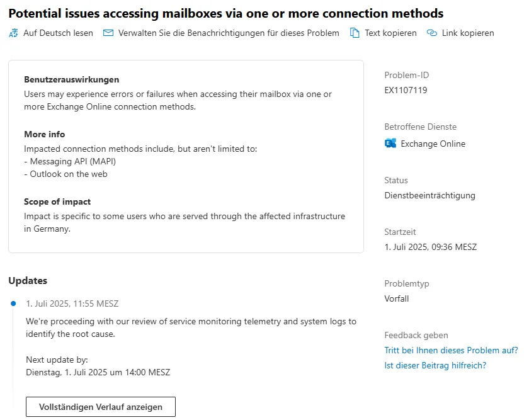Click the copy text document icon
Viewport: 529px width, 420px height.
pyautogui.click(x=355, y=33)
